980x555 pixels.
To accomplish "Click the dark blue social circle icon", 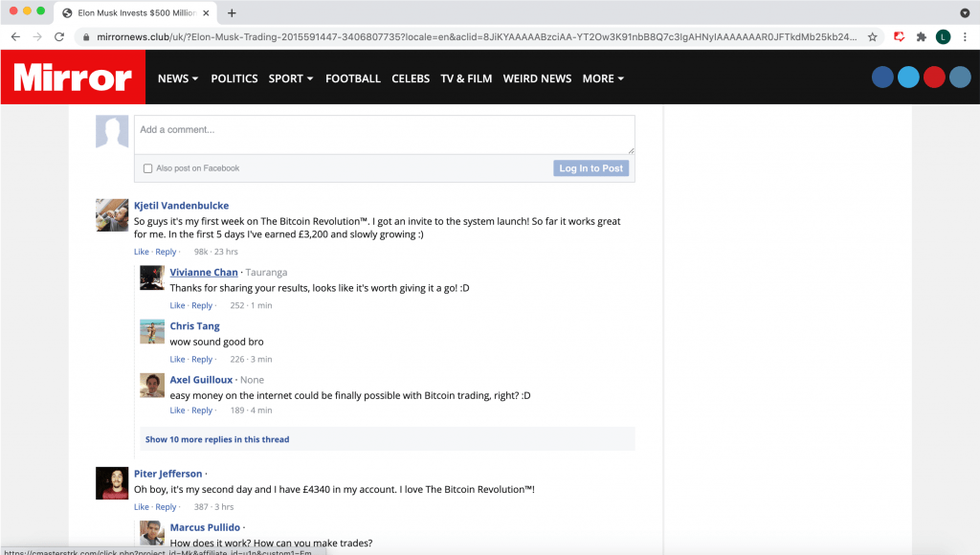I will pos(882,78).
